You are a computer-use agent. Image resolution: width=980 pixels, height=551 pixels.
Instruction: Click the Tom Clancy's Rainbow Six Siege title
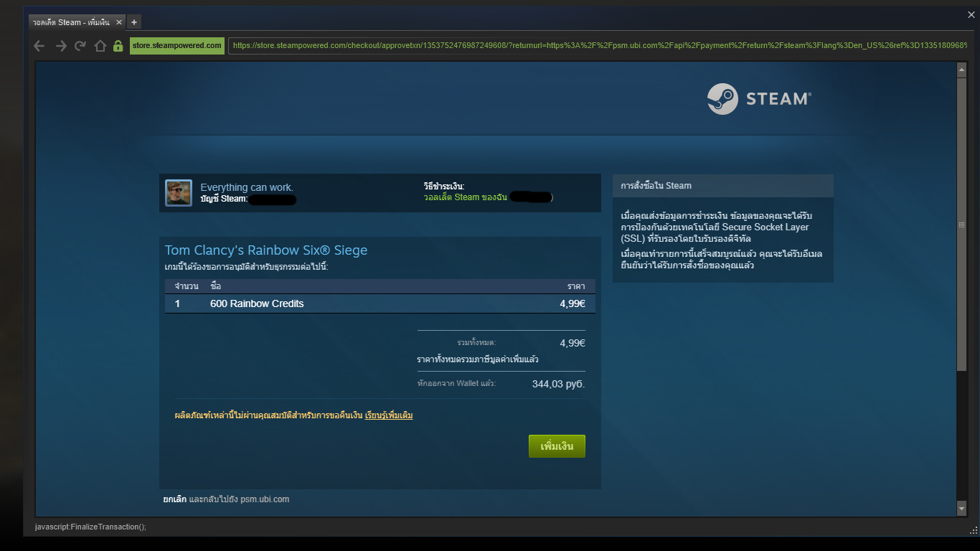[x=266, y=250]
